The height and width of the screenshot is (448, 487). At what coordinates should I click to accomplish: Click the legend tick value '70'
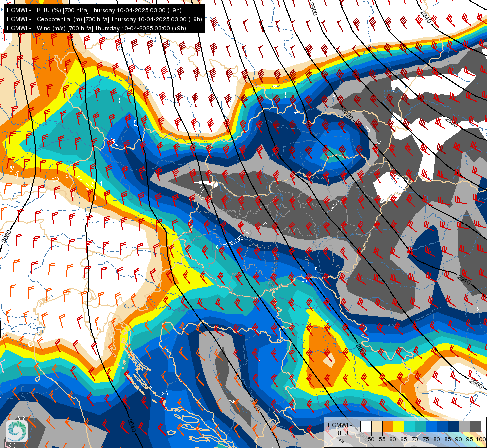[x=415, y=439]
